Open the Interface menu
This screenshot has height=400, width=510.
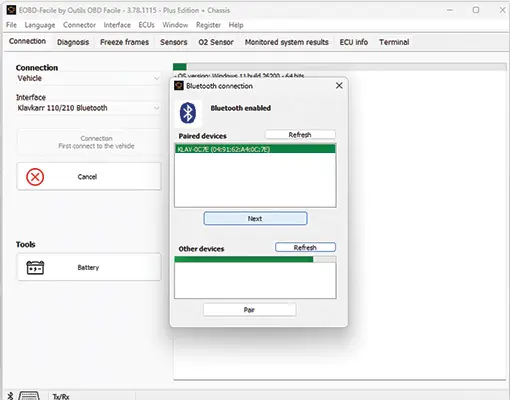pos(117,25)
